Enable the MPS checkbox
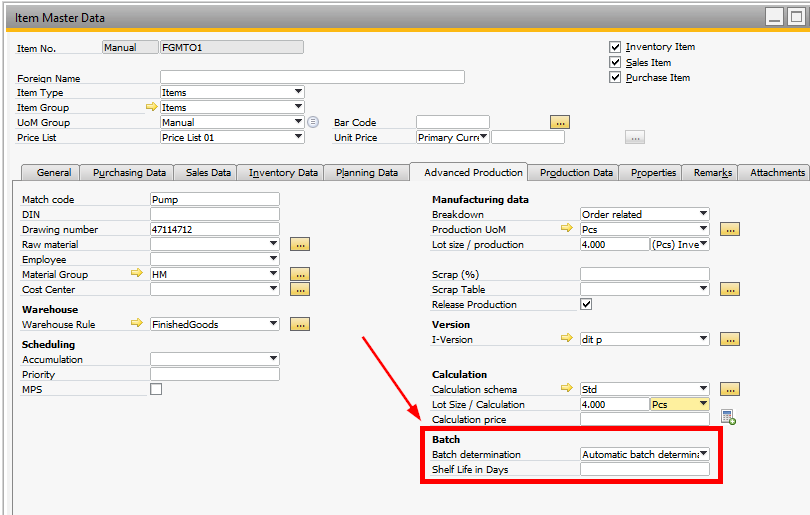810x515 pixels. coord(156,389)
